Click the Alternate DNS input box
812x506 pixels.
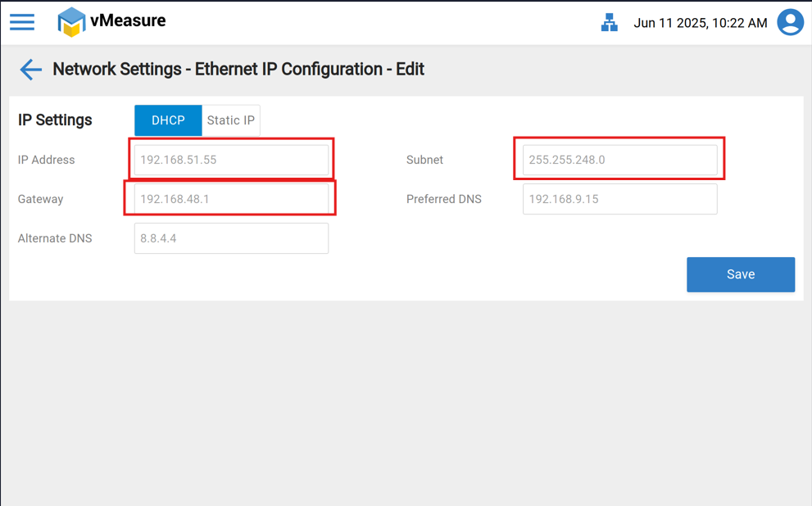point(231,238)
